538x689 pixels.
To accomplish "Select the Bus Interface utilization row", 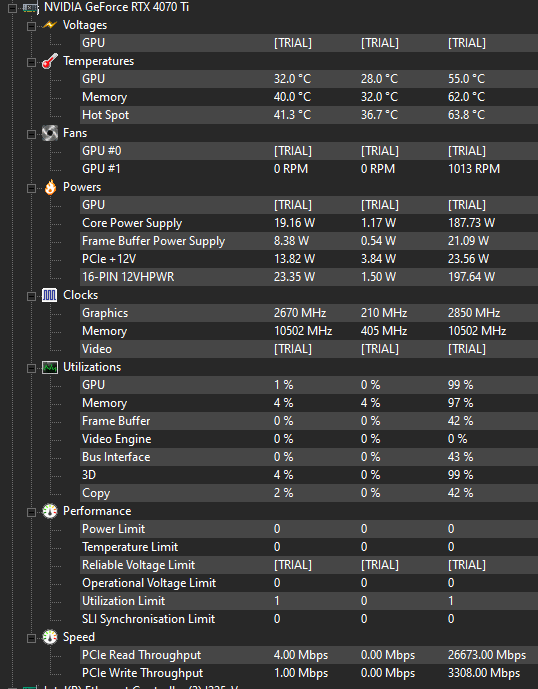I will (x=309, y=457).
